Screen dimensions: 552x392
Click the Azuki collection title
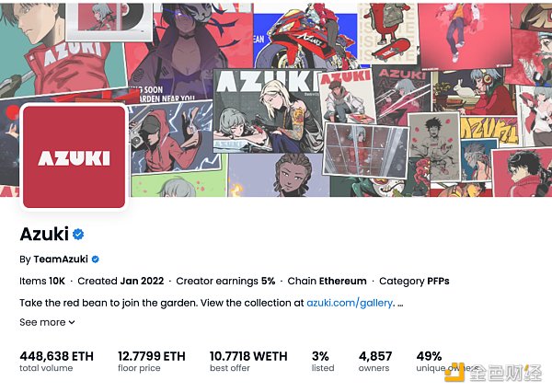44,234
